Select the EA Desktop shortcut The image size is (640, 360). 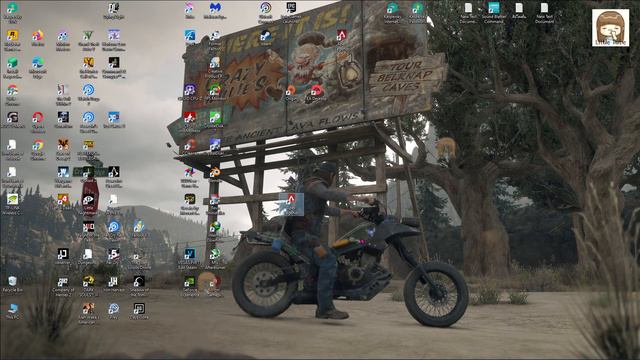[316, 93]
